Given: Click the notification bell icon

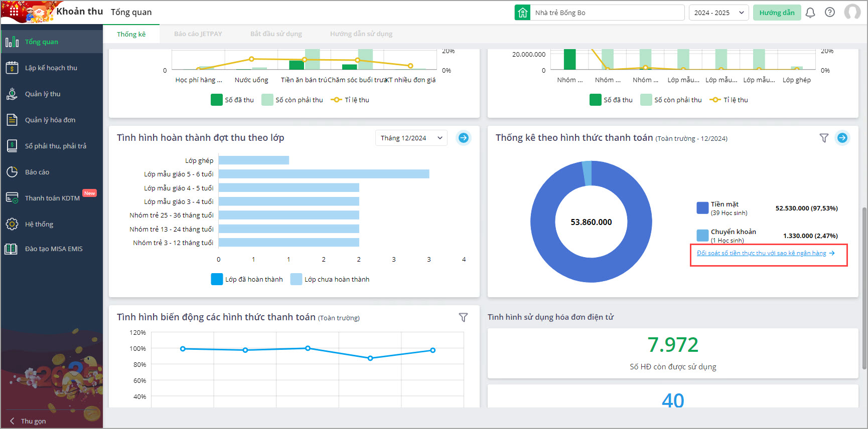Looking at the screenshot, I should tap(810, 13).
